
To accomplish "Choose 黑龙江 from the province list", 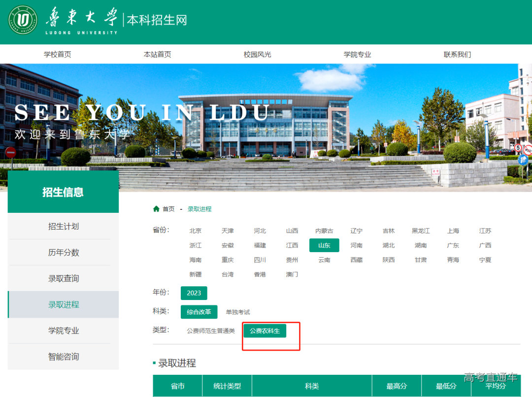I will 421,231.
